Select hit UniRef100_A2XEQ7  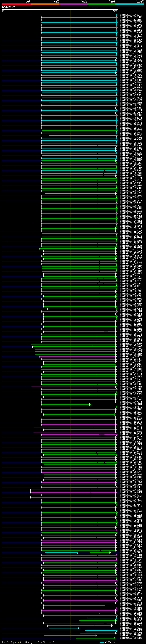pyautogui.click(x=131, y=344)
